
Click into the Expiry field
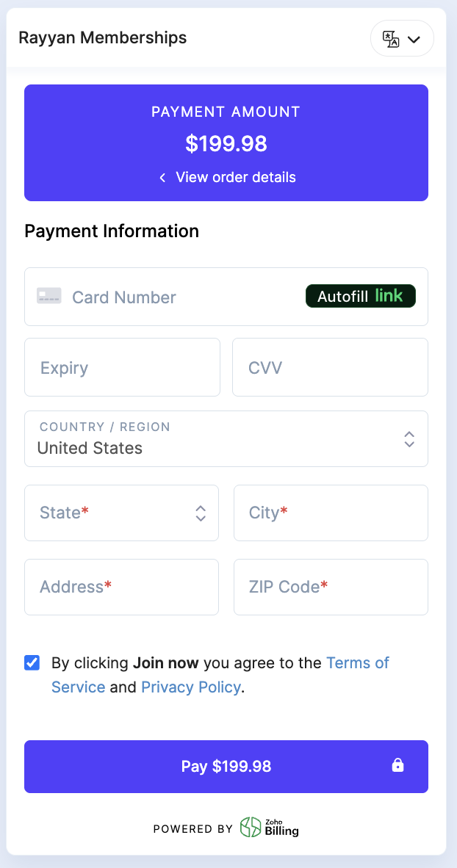click(122, 367)
